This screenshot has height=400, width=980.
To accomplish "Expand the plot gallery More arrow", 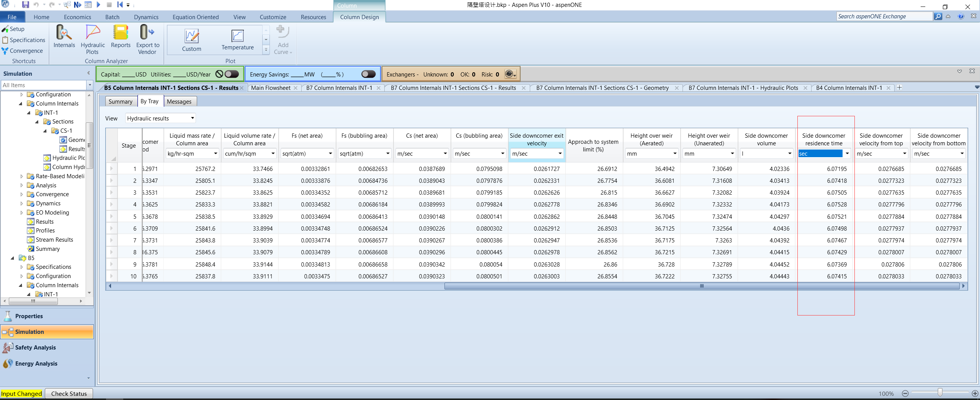I will 266,49.
